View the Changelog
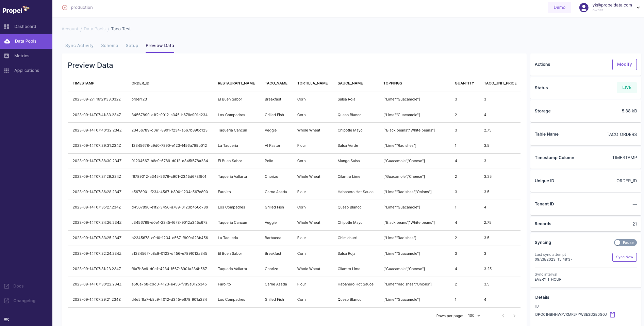Screen dimensions: 644x326 24,301
